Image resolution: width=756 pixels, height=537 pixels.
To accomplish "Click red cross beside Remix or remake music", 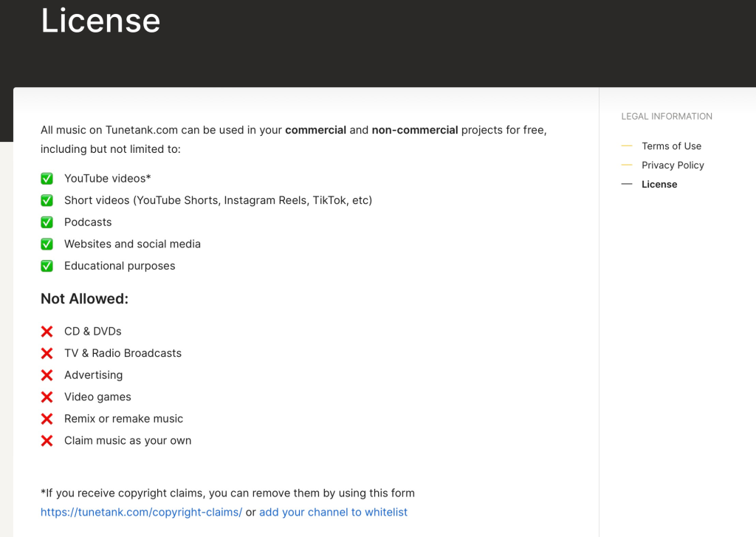I will pos(47,419).
